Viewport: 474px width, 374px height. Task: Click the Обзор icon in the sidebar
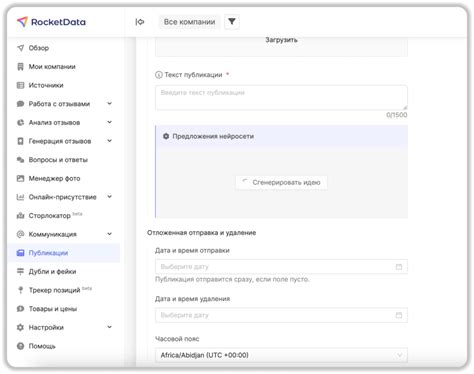[x=21, y=48]
